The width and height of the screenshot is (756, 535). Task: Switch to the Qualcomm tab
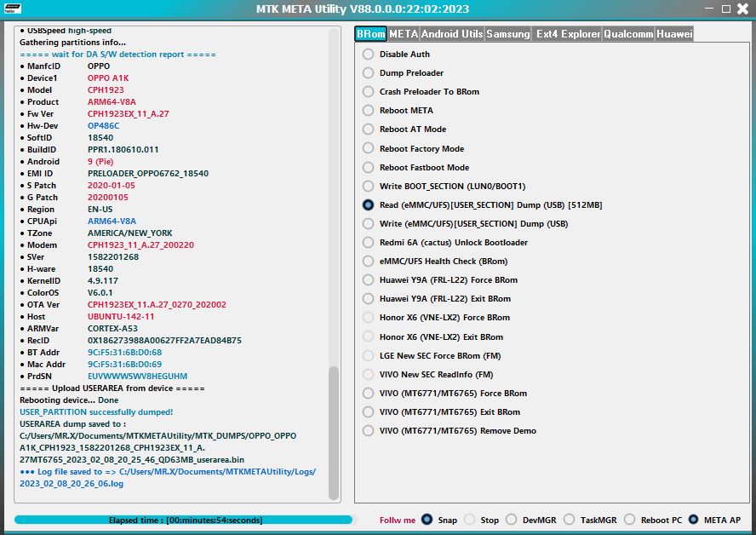[x=629, y=35]
